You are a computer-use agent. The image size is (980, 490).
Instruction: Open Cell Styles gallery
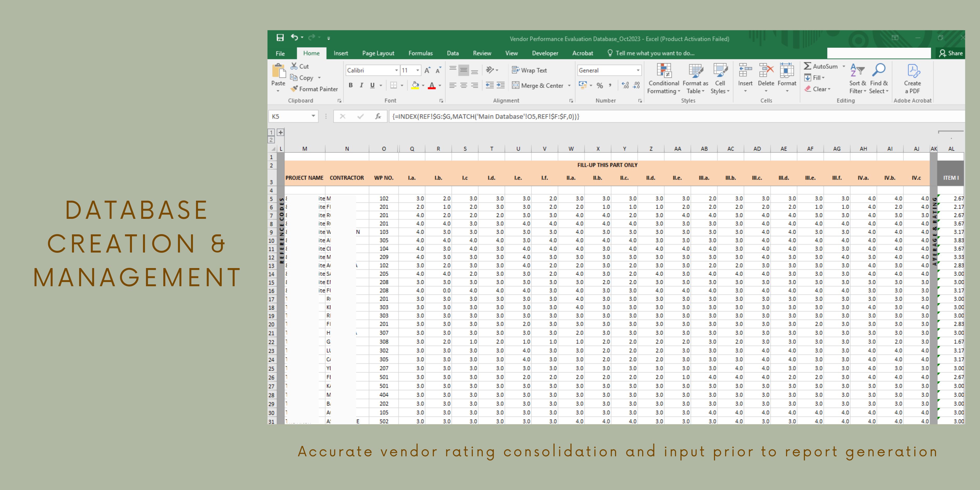pyautogui.click(x=720, y=79)
